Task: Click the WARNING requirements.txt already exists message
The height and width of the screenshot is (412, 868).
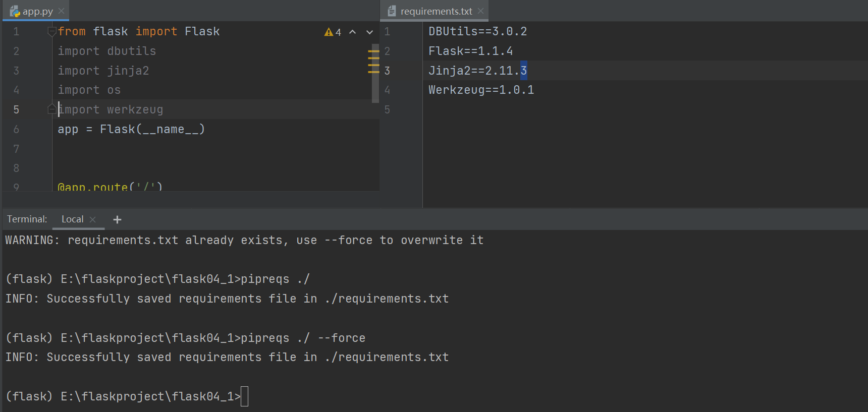Action: [244, 240]
